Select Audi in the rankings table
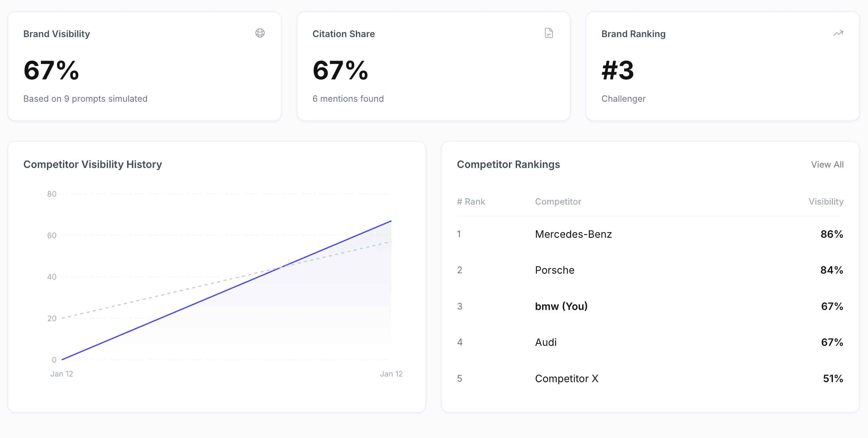The height and width of the screenshot is (438, 868). (x=546, y=342)
